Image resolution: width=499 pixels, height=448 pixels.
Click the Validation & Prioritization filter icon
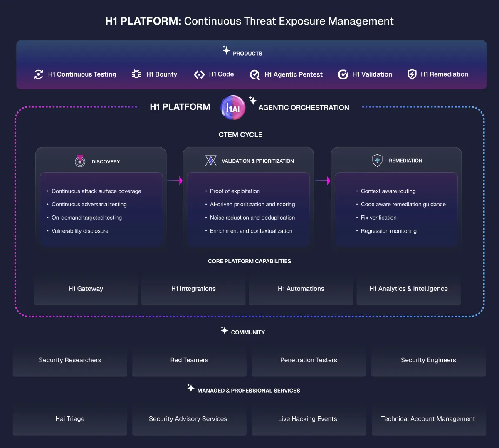[x=211, y=161]
